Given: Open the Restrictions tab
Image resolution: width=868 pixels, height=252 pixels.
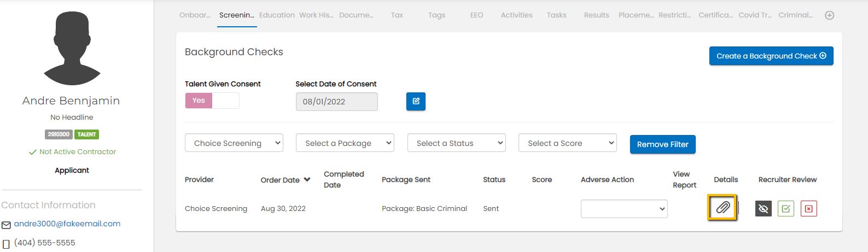Looking at the screenshot, I should click(675, 15).
